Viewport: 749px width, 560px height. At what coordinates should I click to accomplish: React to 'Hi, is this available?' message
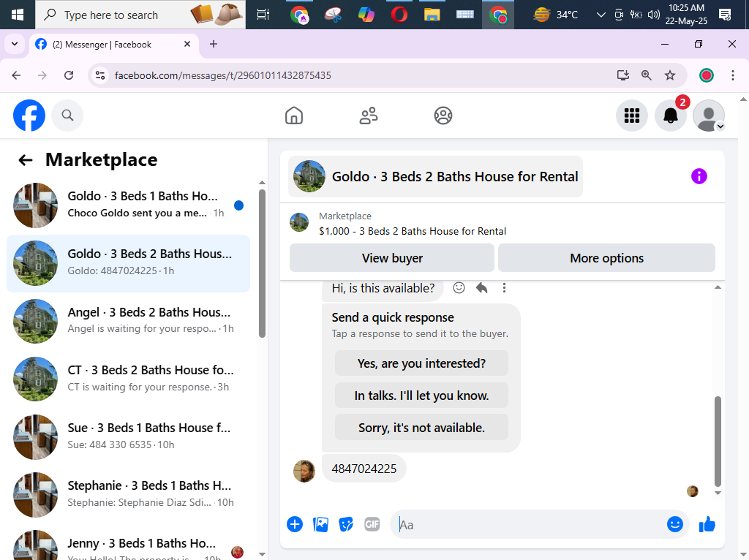coord(459,287)
